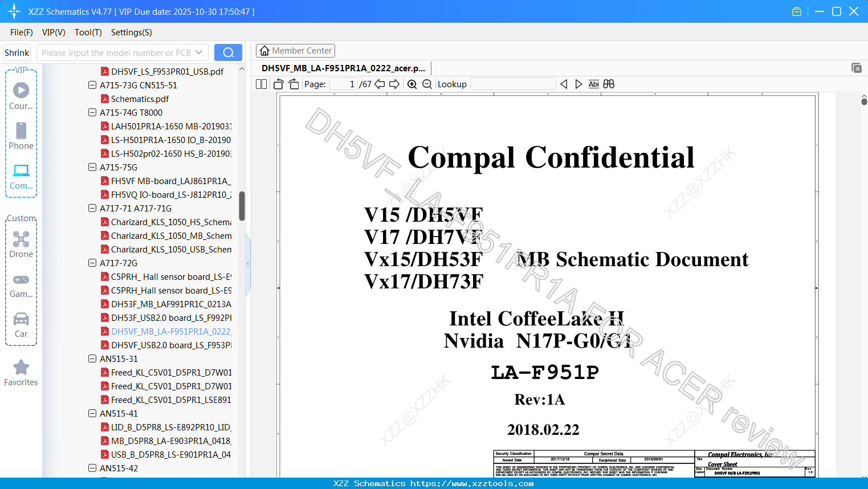Click the binoculars search icon
Viewport: 868px width, 489px height.
609,84
